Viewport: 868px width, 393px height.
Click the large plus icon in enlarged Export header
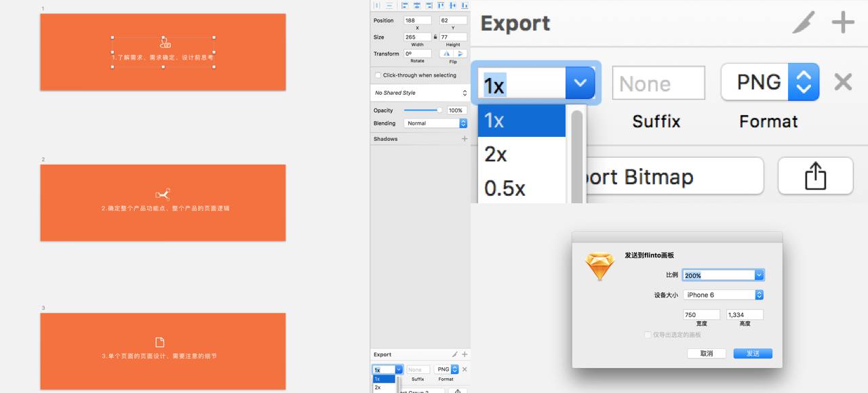coord(843,22)
